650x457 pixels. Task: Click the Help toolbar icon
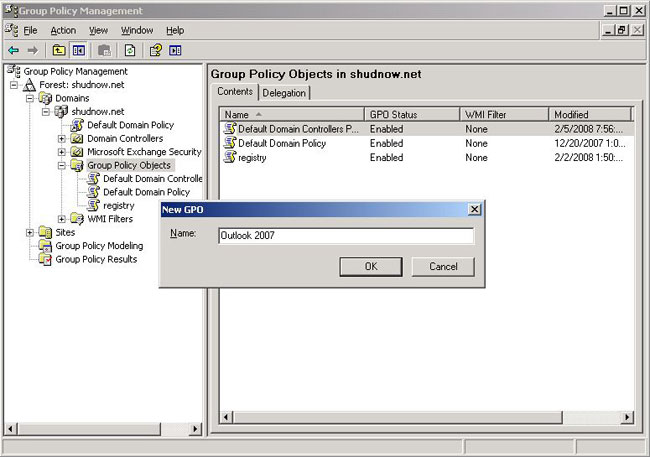156,50
